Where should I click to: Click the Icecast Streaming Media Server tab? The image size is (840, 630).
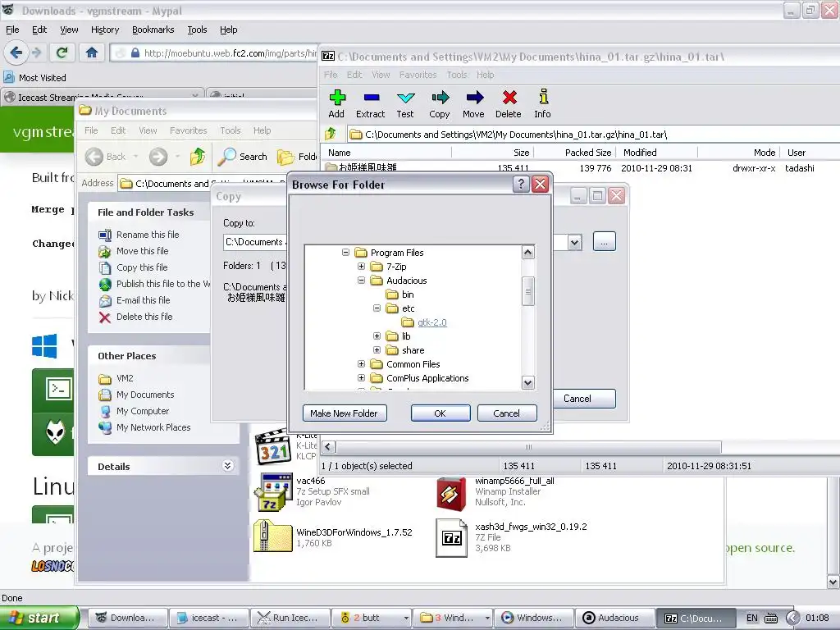(102, 96)
